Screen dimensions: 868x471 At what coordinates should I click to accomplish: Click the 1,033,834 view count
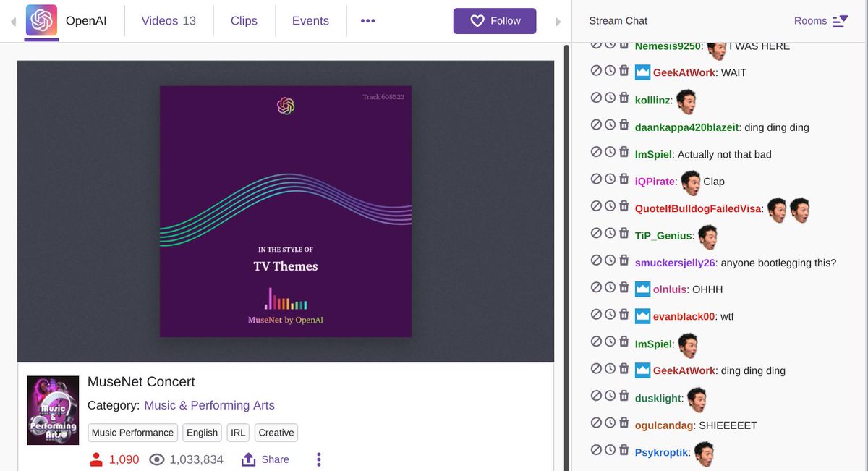coord(196,459)
